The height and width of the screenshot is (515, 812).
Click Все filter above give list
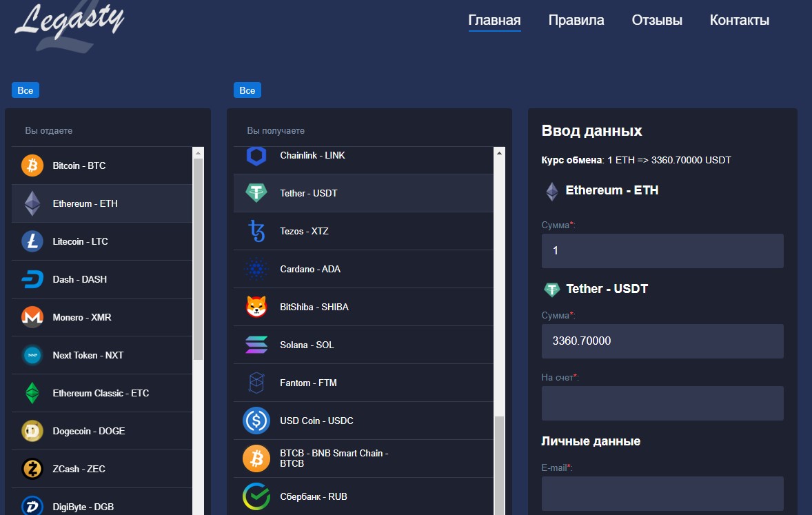pyautogui.click(x=26, y=90)
